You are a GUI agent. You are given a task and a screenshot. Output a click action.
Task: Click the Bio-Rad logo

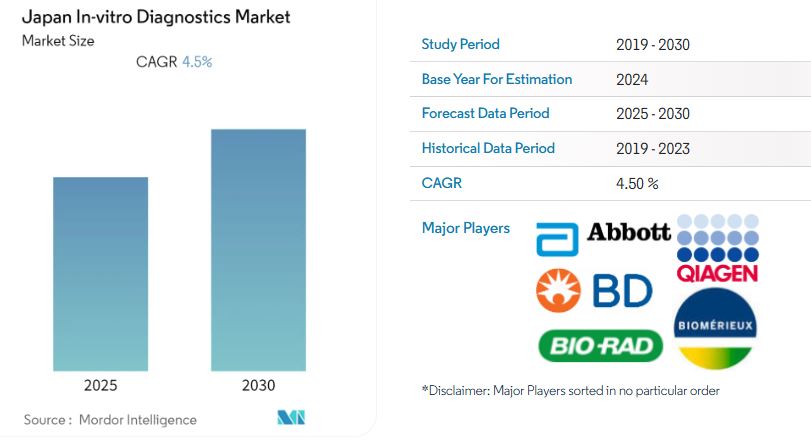click(600, 346)
